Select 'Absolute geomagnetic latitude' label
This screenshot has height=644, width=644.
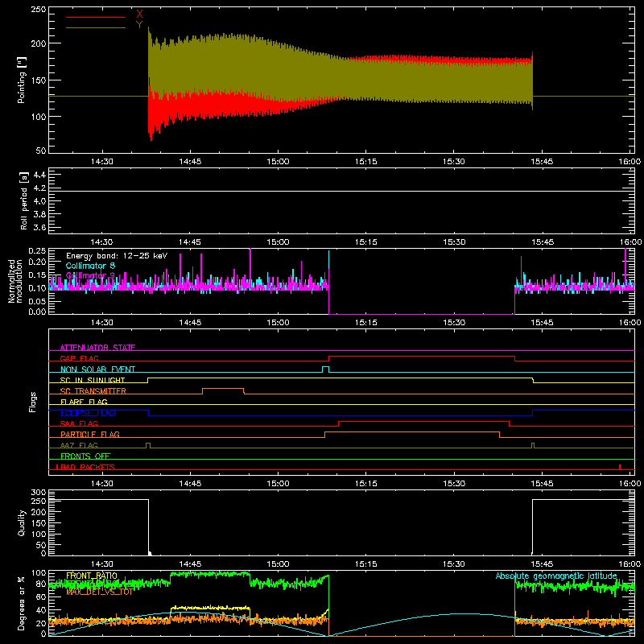556,576
